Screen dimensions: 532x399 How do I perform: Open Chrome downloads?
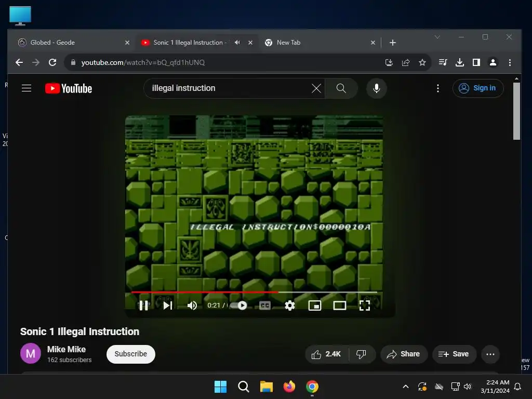(x=460, y=62)
